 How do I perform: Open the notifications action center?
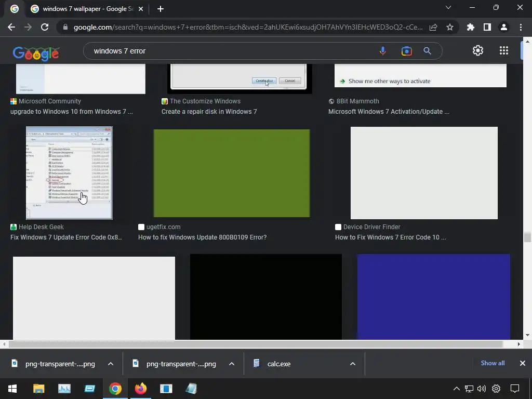[515, 389]
